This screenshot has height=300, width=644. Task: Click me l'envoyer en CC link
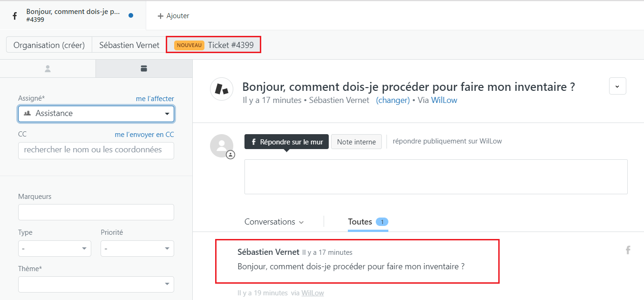pyautogui.click(x=144, y=135)
